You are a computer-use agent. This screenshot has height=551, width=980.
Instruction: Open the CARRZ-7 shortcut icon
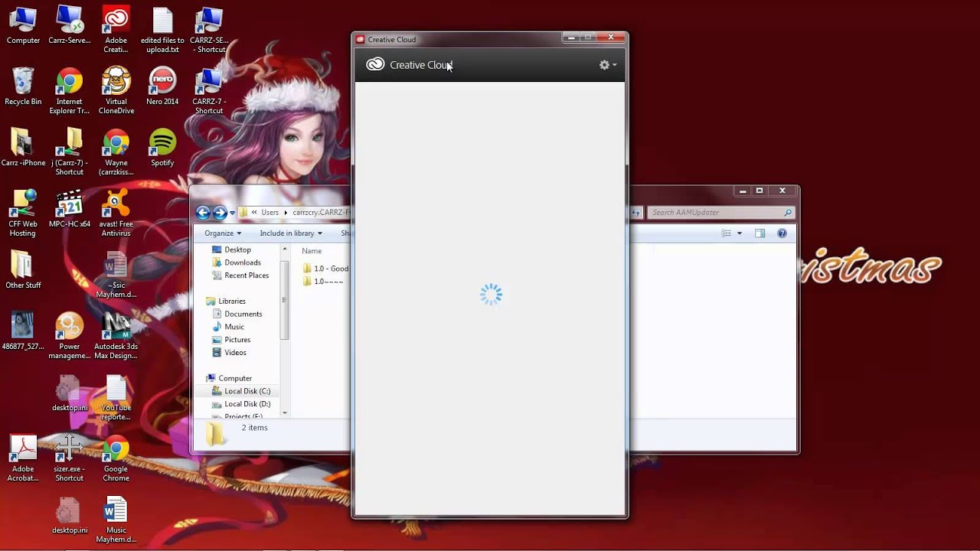coord(209,91)
